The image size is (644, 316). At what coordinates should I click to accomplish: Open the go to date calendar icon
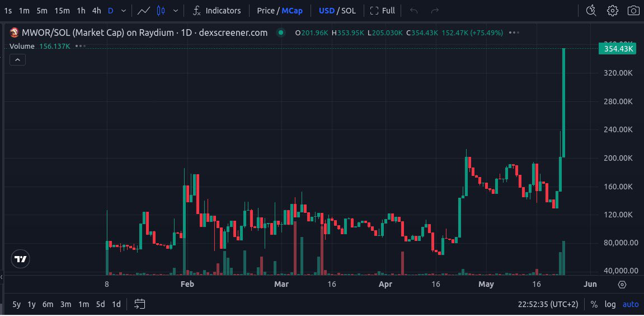(140, 304)
